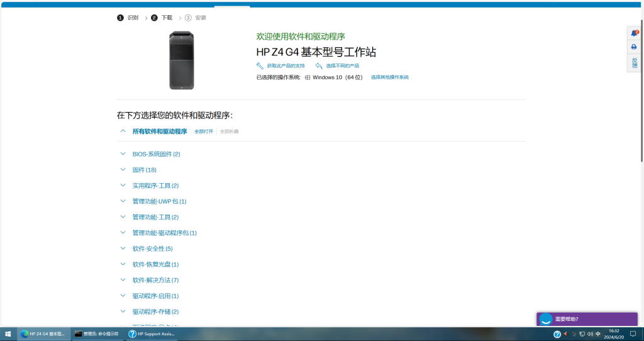Image resolution: width=644 pixels, height=341 pixels.
Task: Collapse the 所有软件和驱动程序 section chevron
Action: click(x=123, y=131)
